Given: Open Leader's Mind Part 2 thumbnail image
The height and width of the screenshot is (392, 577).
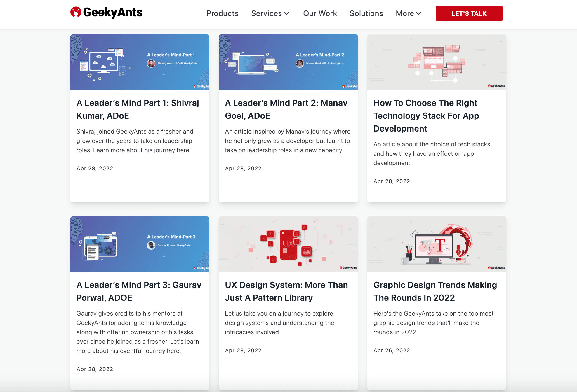Looking at the screenshot, I should point(288,62).
